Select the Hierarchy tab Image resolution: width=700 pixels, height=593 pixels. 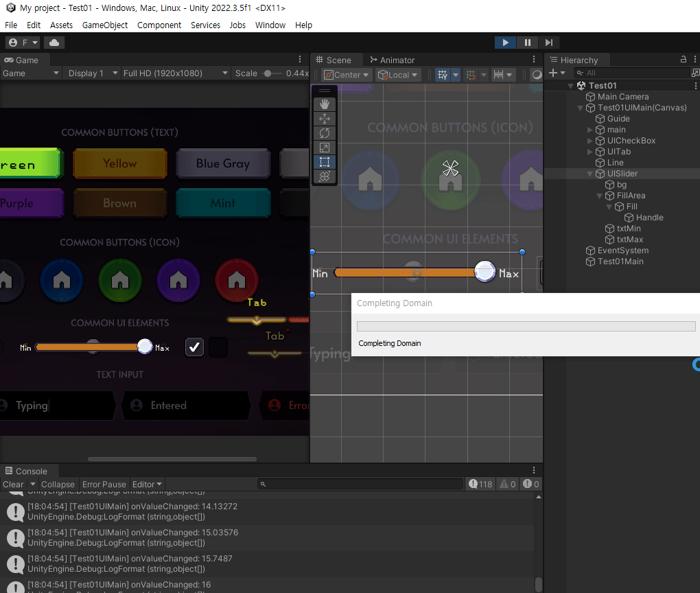574,60
